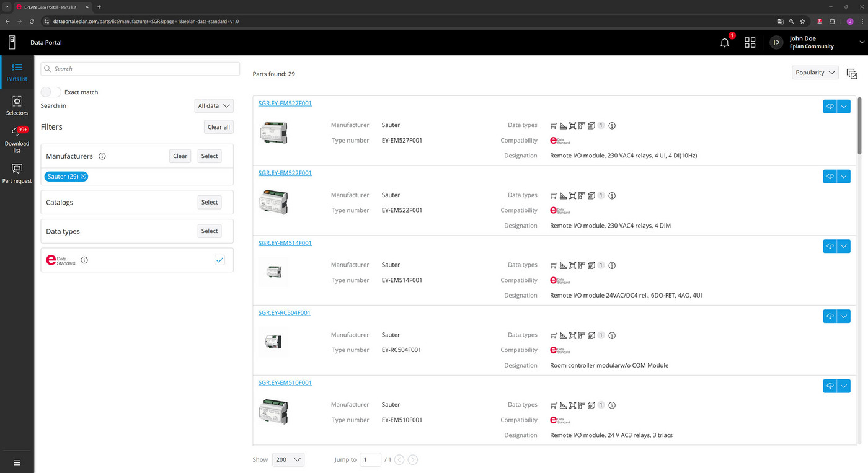Open the SGR.EY-EM527F001 part details link
The width and height of the screenshot is (868, 473).
coord(285,103)
